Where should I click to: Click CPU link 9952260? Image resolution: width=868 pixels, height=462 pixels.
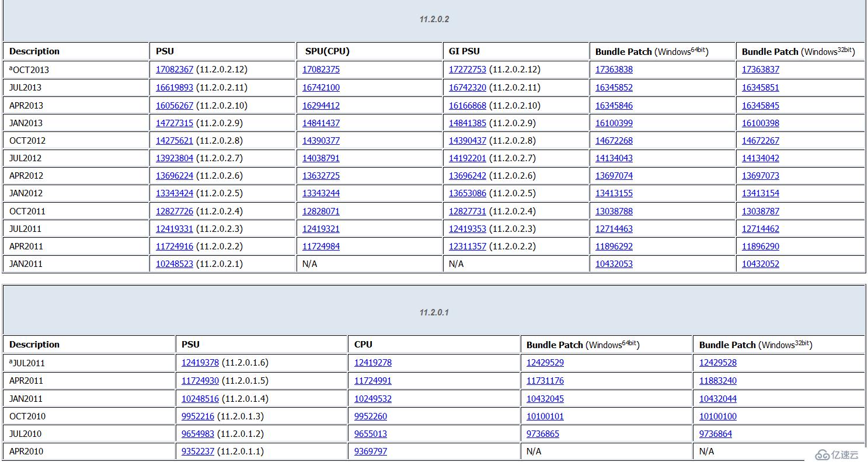click(x=371, y=416)
